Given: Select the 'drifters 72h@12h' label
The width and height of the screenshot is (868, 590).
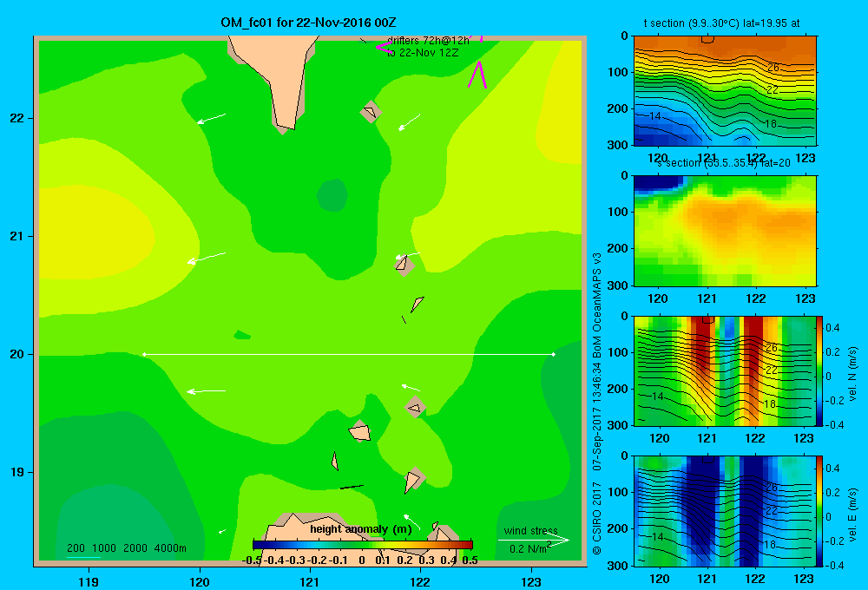Looking at the screenshot, I should (428, 41).
